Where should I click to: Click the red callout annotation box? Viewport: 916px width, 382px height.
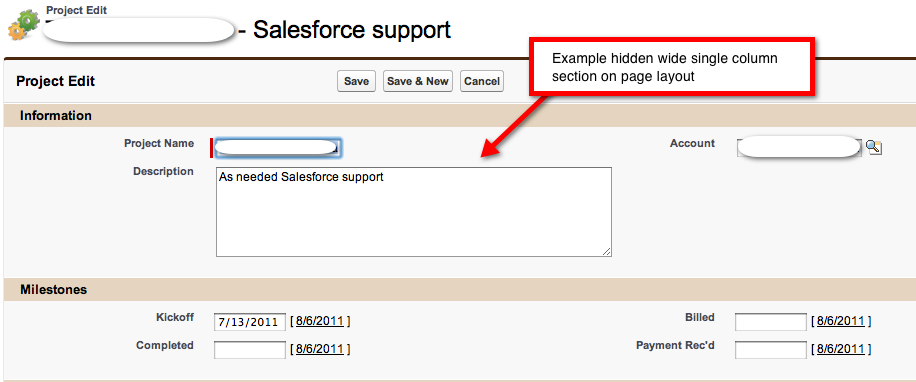click(672, 67)
